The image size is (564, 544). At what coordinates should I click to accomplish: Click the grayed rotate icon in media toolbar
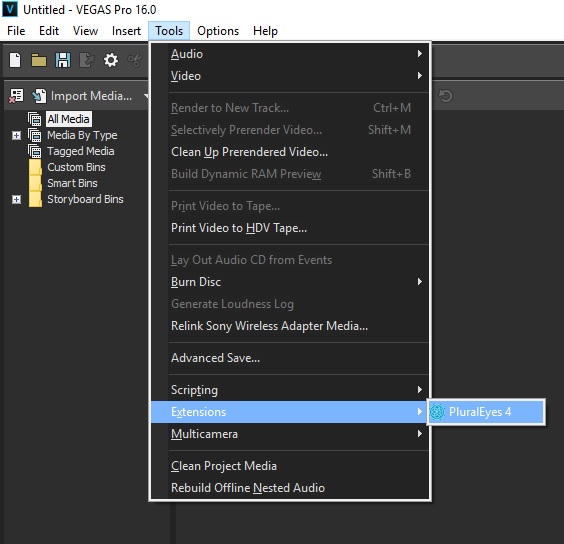pos(446,96)
